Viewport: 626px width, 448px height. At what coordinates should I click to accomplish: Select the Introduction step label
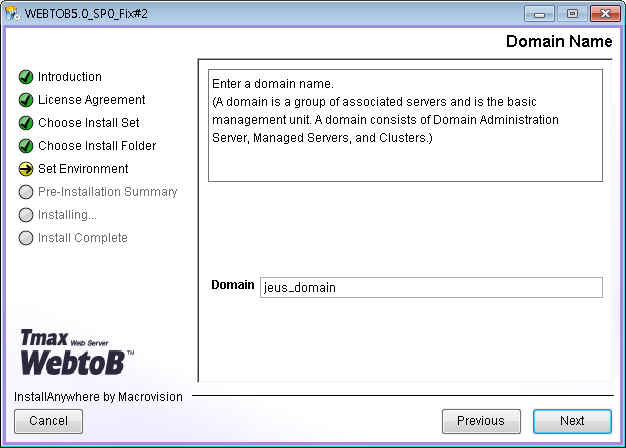click(70, 77)
